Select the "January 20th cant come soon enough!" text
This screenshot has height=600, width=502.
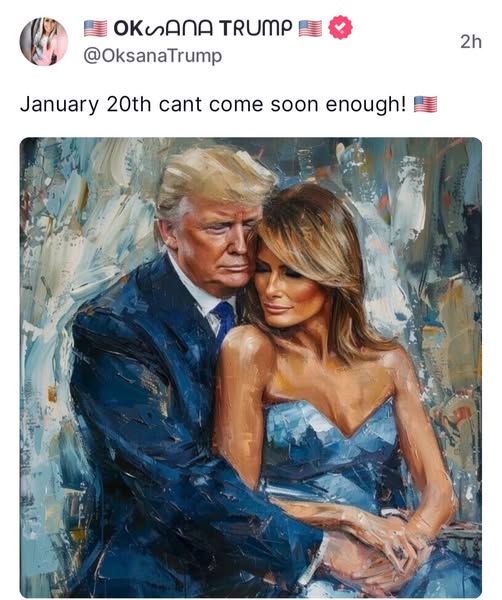coord(213,104)
